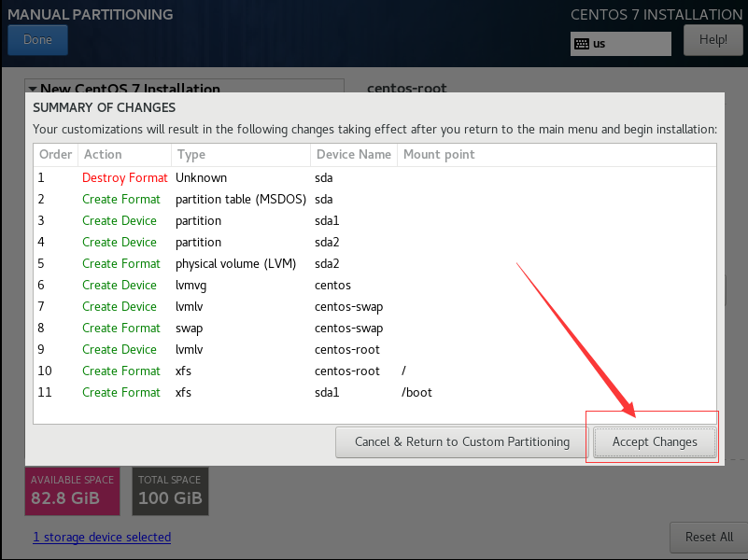Image resolution: width=748 pixels, height=560 pixels.
Task: Click the Device Name column header
Action: [354, 154]
